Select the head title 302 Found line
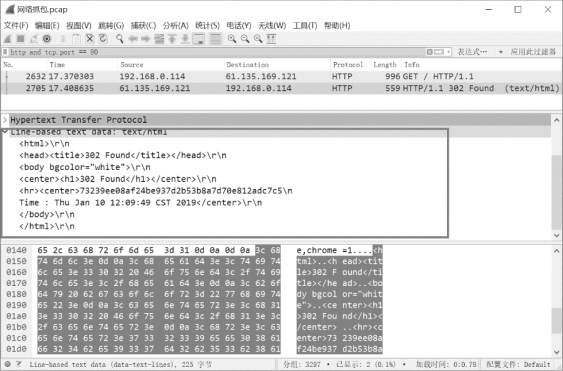This screenshot has height=371, width=563. [x=123, y=155]
